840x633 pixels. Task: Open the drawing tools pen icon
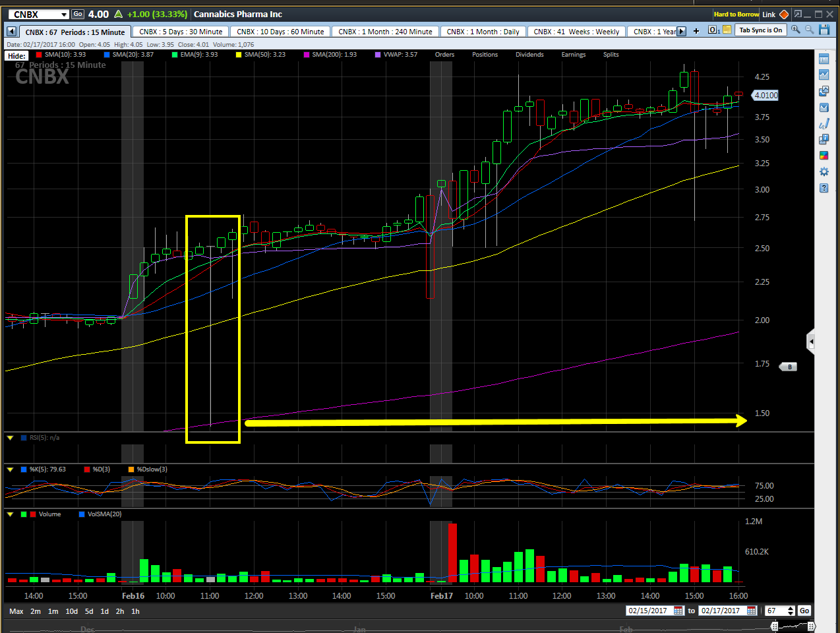click(824, 123)
